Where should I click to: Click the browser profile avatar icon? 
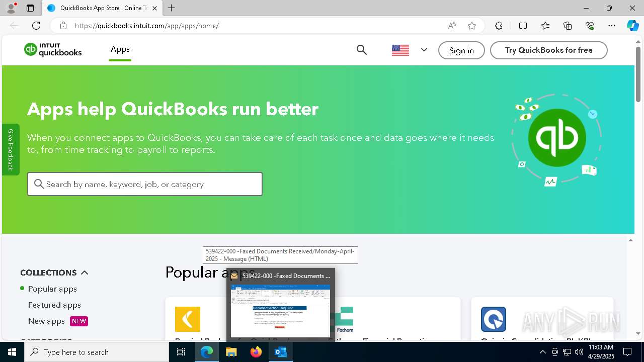tap(11, 8)
